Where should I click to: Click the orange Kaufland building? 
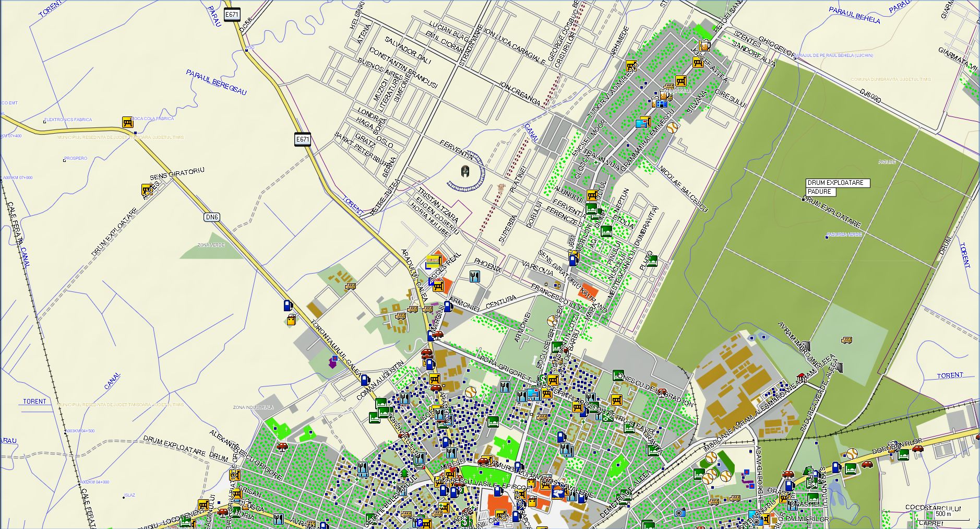[x=589, y=291]
